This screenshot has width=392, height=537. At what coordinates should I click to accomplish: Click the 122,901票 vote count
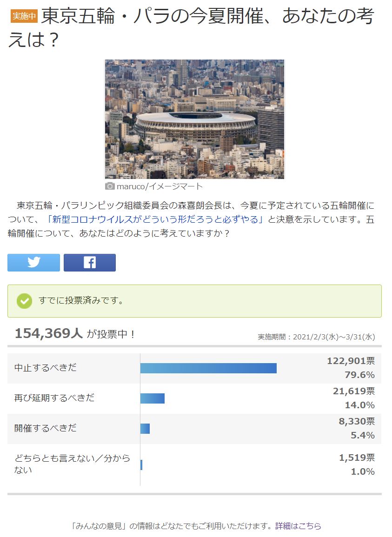coord(351,361)
